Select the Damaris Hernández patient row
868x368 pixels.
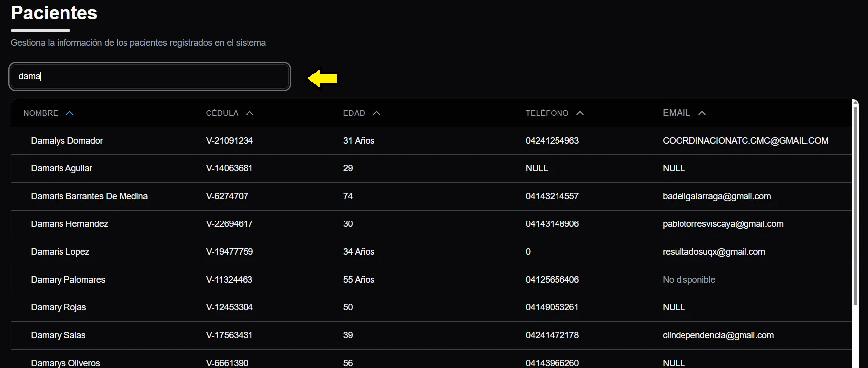pyautogui.click(x=69, y=224)
